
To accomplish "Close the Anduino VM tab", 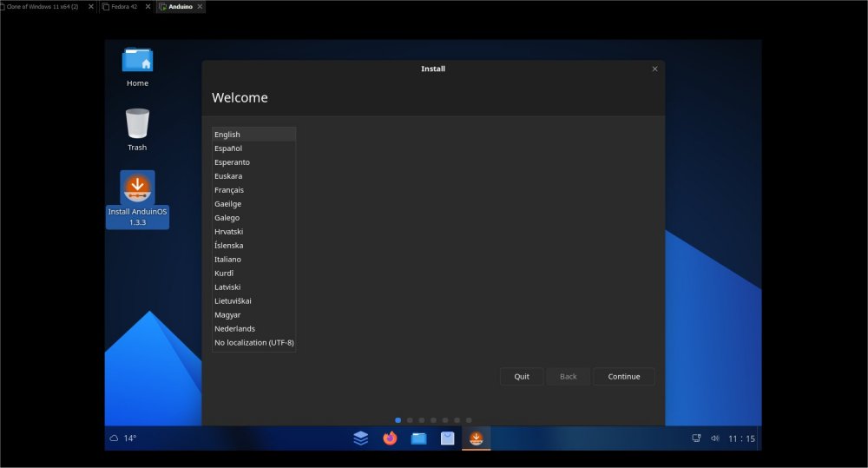I will click(x=200, y=7).
